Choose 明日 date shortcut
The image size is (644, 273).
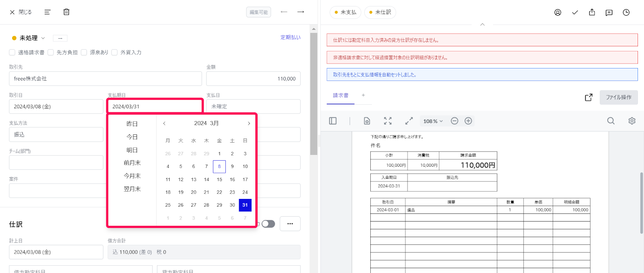pyautogui.click(x=132, y=150)
